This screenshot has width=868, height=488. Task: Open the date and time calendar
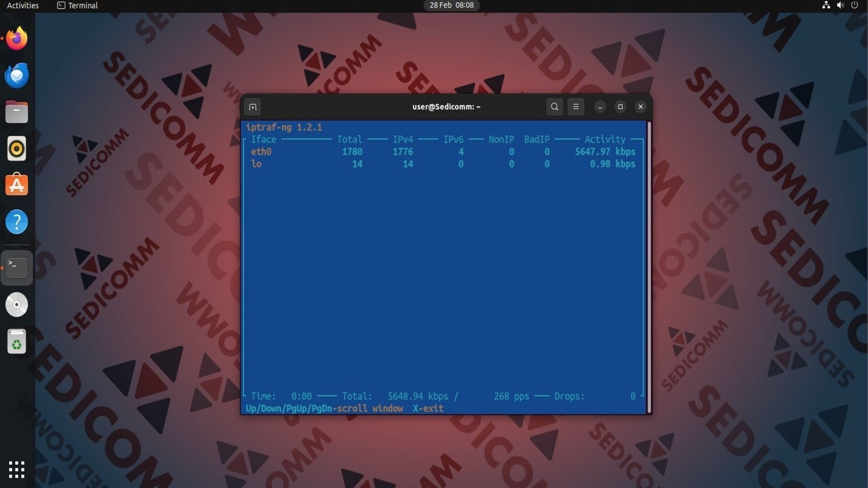(x=451, y=5)
